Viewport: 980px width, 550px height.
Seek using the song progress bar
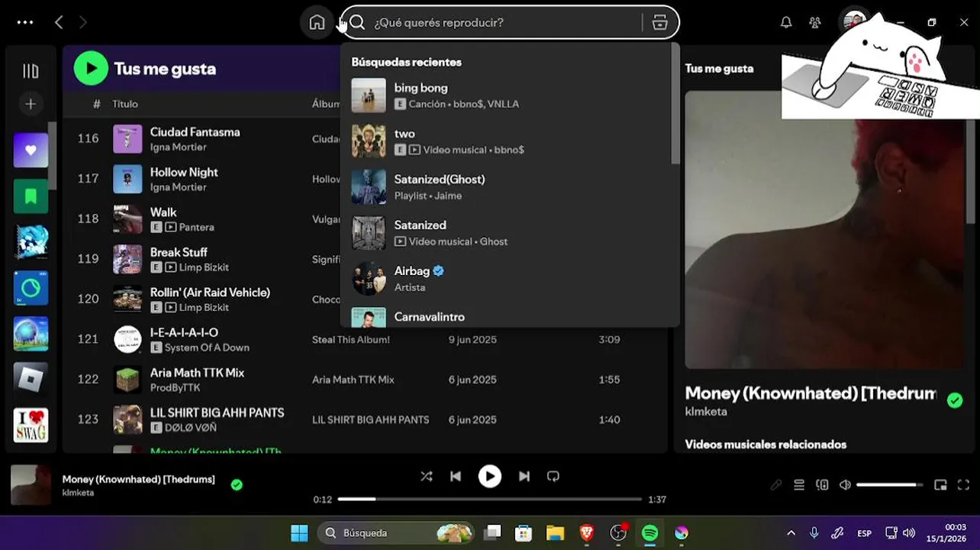point(490,499)
